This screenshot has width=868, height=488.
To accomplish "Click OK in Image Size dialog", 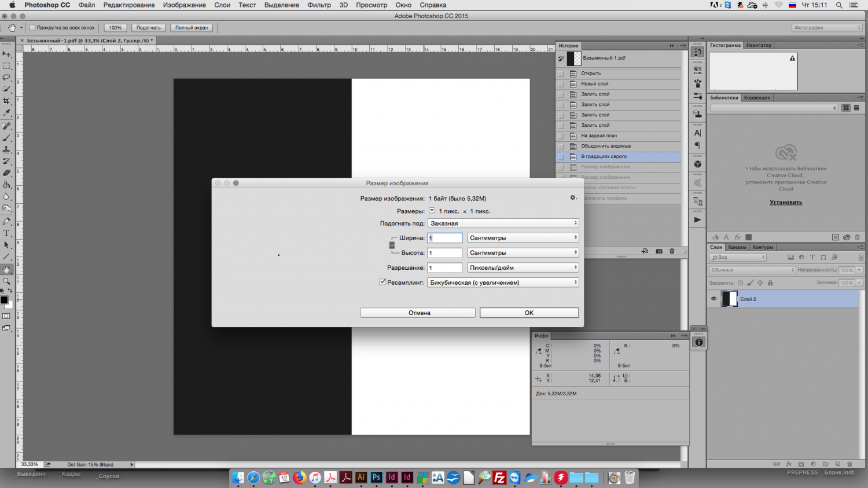I will coord(529,313).
